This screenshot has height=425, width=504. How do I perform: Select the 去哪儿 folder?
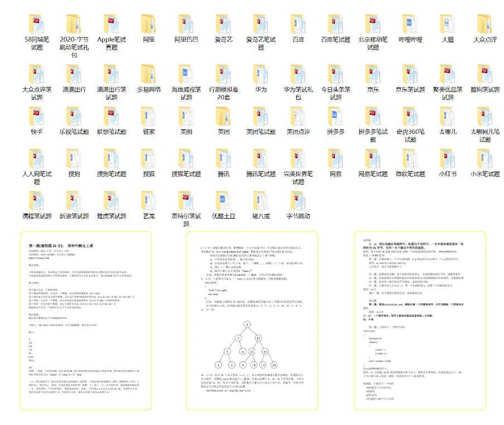click(x=448, y=117)
